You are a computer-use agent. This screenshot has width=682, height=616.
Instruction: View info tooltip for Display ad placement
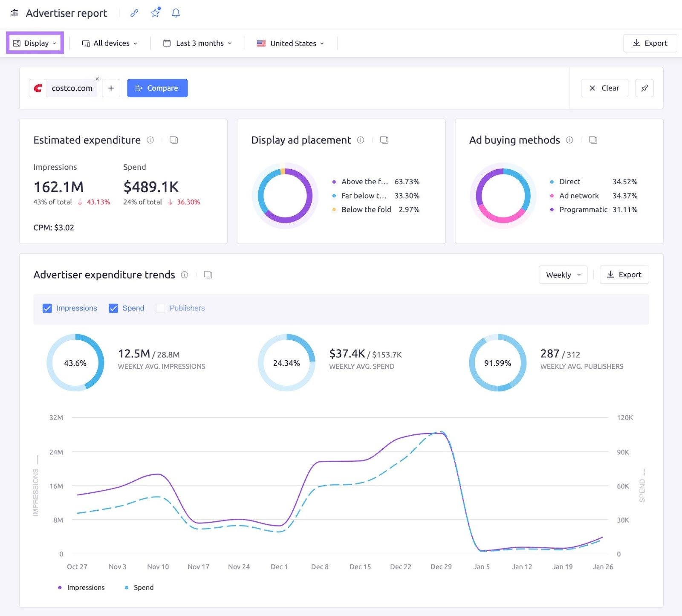click(x=361, y=140)
